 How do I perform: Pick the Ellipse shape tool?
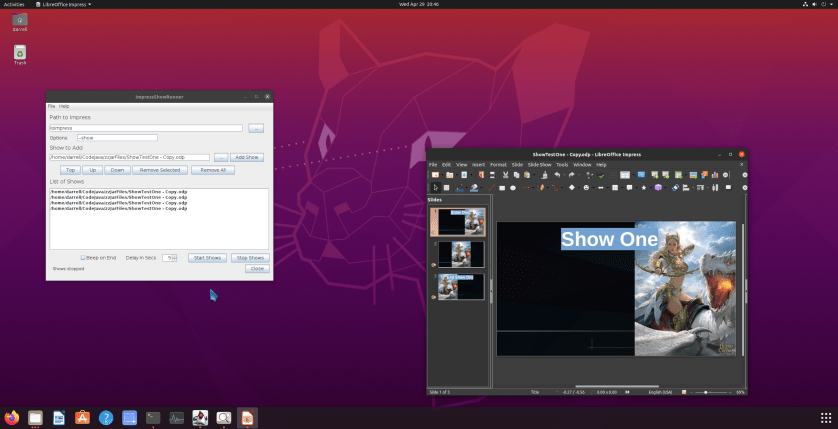pyautogui.click(x=512, y=187)
